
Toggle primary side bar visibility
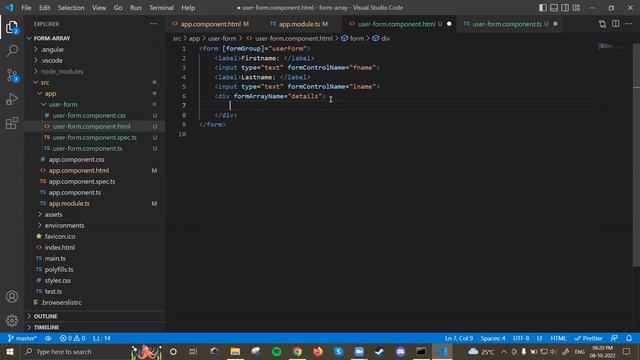tap(543, 8)
